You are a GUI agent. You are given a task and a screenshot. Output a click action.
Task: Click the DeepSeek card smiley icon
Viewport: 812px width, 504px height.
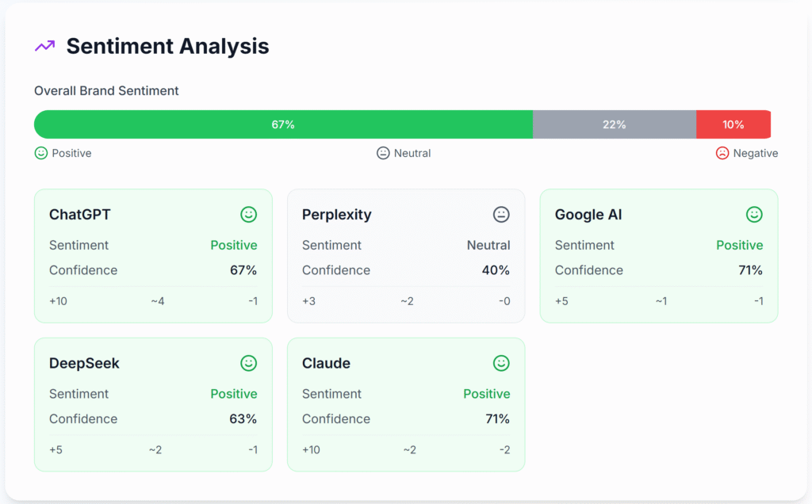pyautogui.click(x=249, y=363)
